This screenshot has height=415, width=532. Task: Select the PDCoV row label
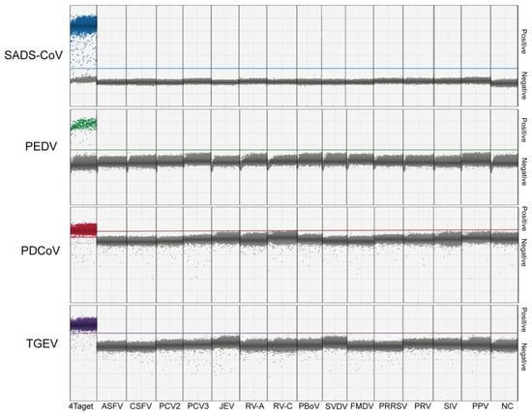coord(41,251)
